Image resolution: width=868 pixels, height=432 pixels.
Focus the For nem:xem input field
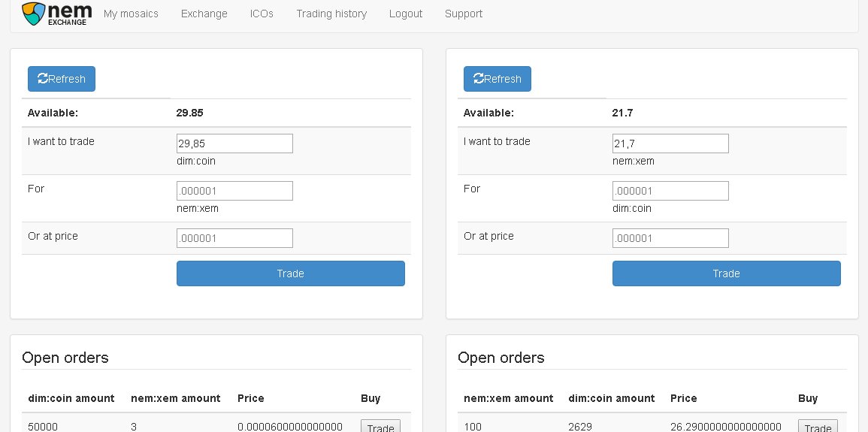tap(234, 191)
